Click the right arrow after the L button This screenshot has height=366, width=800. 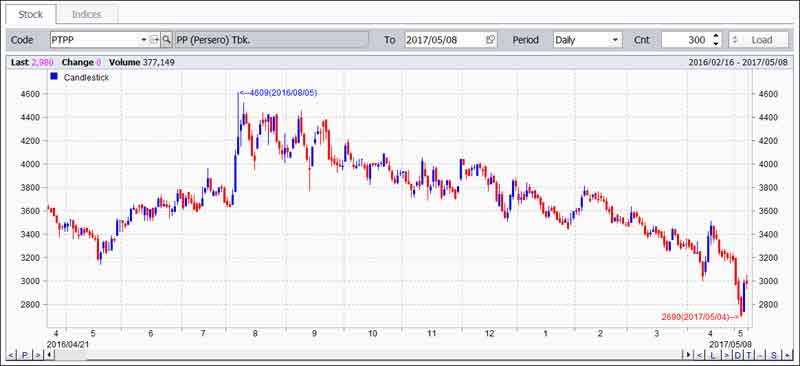[x=727, y=355]
